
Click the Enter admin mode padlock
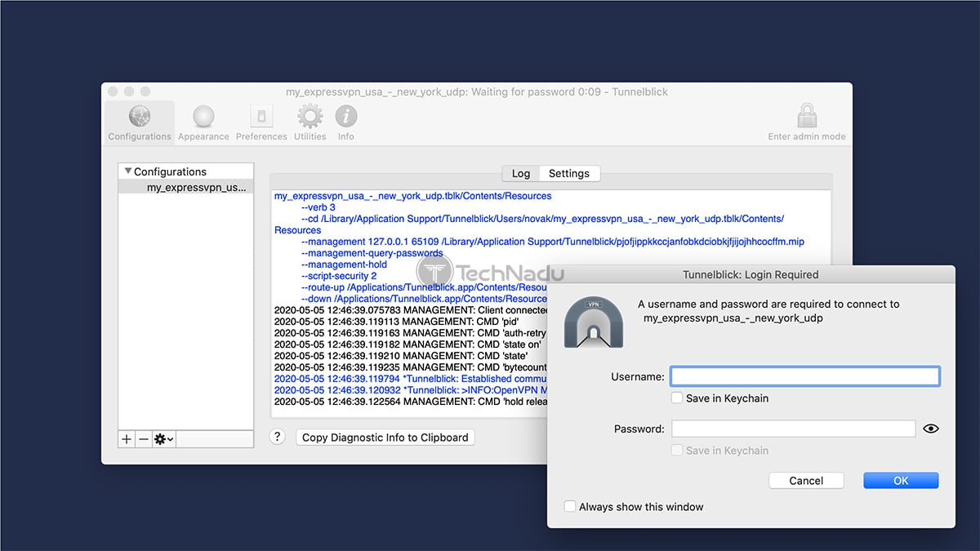pos(807,122)
